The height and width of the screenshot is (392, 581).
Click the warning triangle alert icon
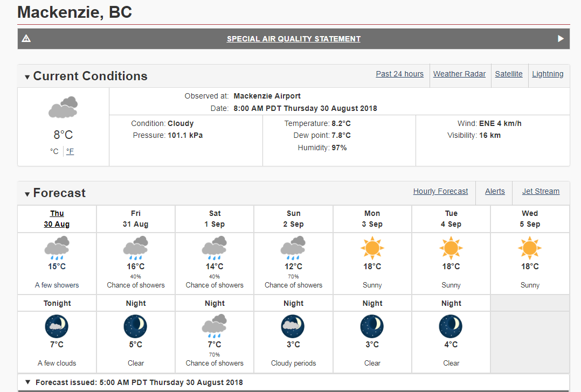(26, 38)
